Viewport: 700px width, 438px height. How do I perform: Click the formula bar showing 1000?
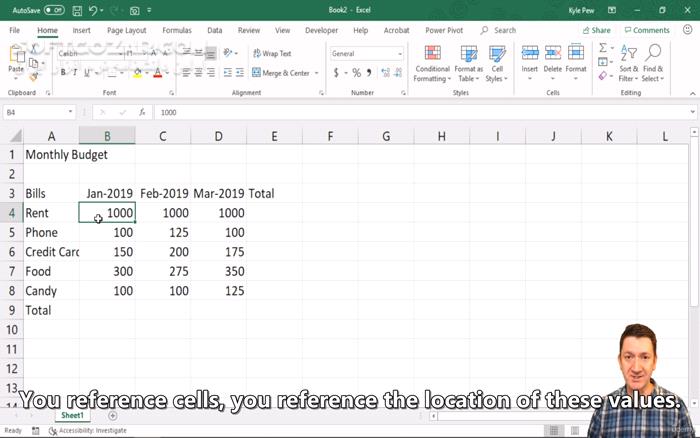tap(422, 112)
